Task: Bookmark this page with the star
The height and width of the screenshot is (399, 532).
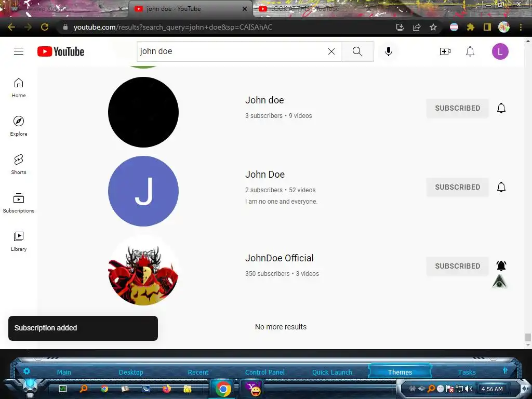Action: [x=433, y=27]
